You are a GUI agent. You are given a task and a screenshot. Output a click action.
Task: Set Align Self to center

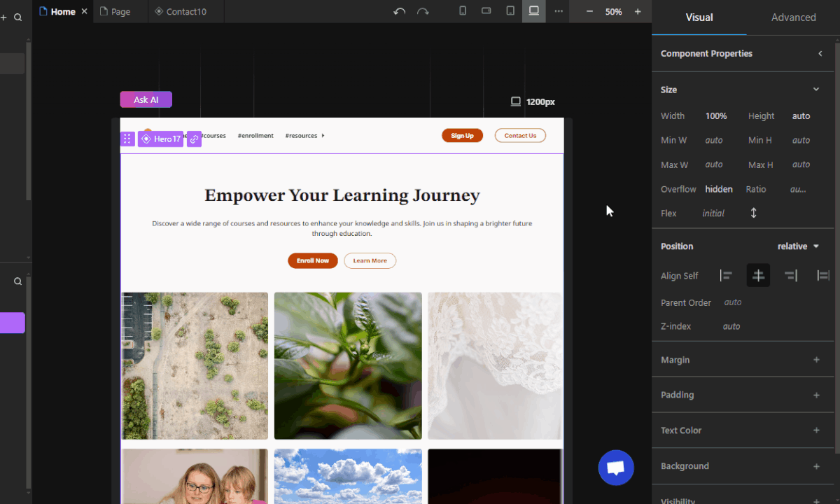758,276
